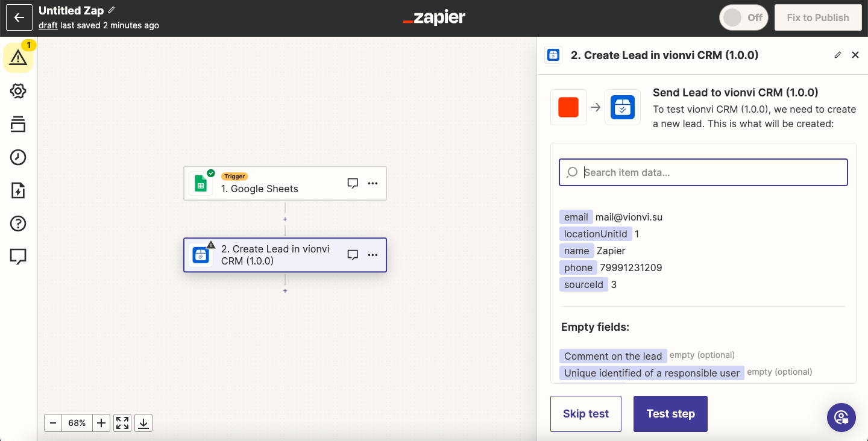Viewport: 868px width, 441px height.
Task: Toggle the Zap Off switch
Action: click(x=743, y=17)
